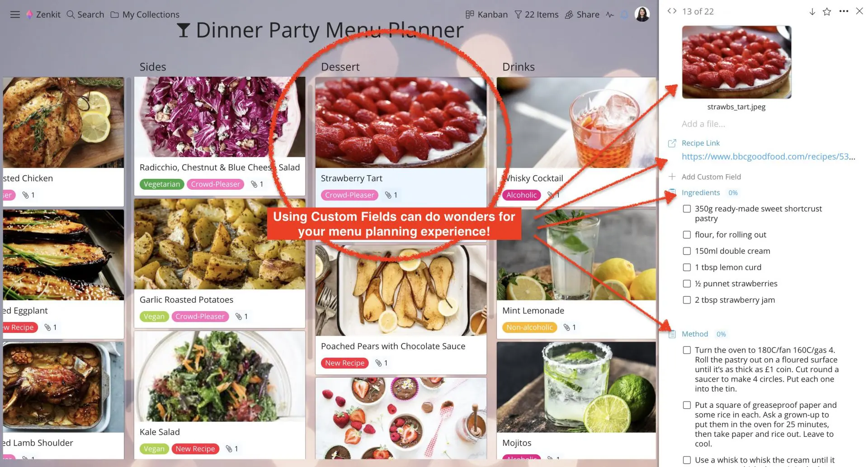The image size is (868, 467).
Task: Click the Zenkit logo icon
Action: (x=29, y=14)
